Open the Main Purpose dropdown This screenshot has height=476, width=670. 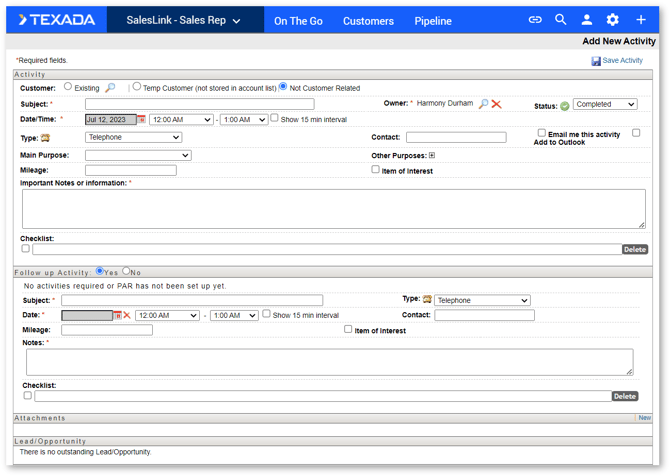138,155
